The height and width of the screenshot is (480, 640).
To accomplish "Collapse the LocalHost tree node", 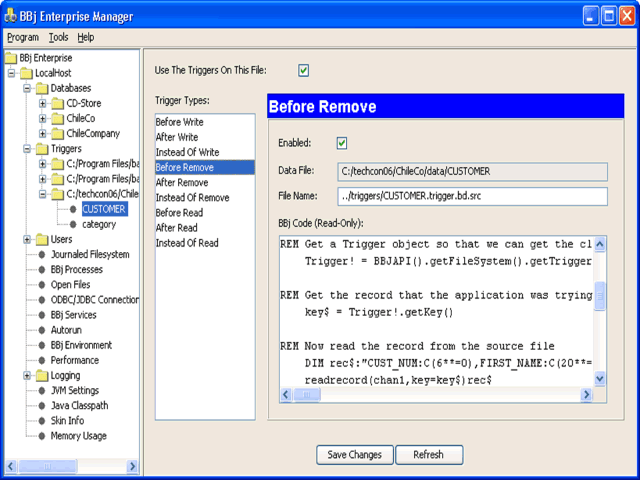I will [x=11, y=73].
